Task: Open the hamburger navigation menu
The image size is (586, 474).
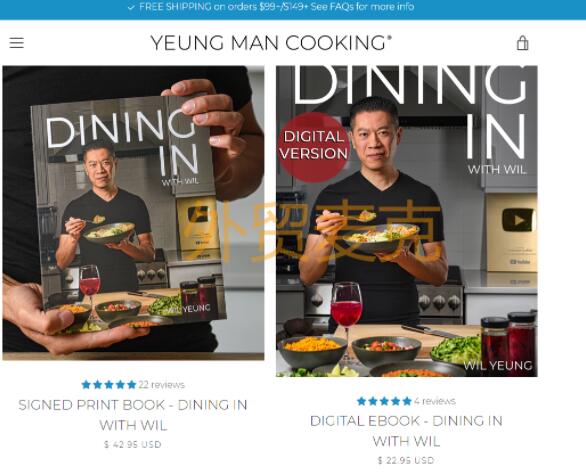Action: (x=16, y=43)
